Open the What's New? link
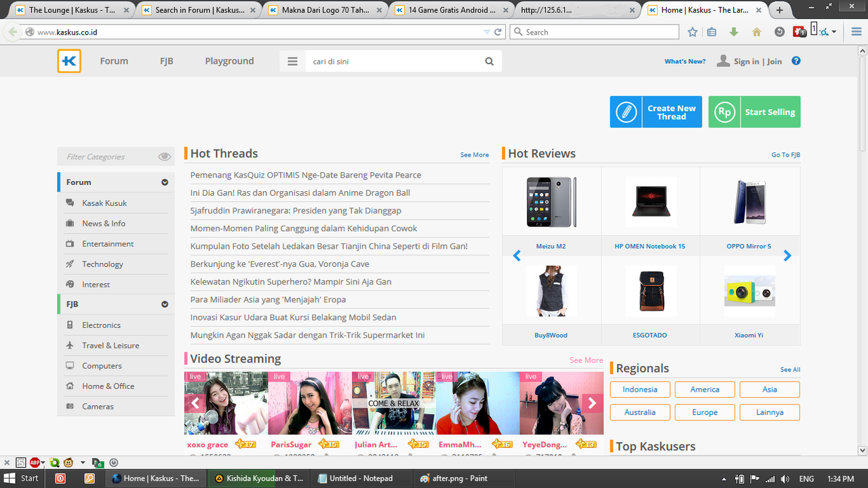The height and width of the screenshot is (488, 868). pos(685,61)
